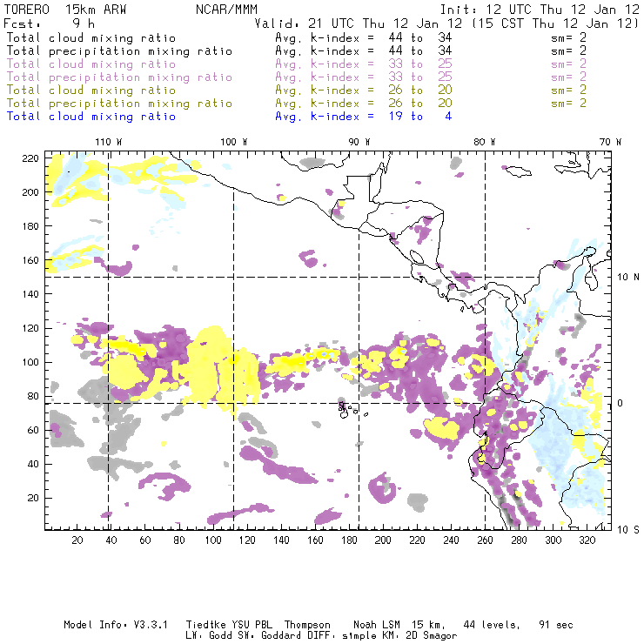The width and height of the screenshot is (644, 644).
Task: Click the '40' label on the vertical axis
Action: tap(33, 464)
